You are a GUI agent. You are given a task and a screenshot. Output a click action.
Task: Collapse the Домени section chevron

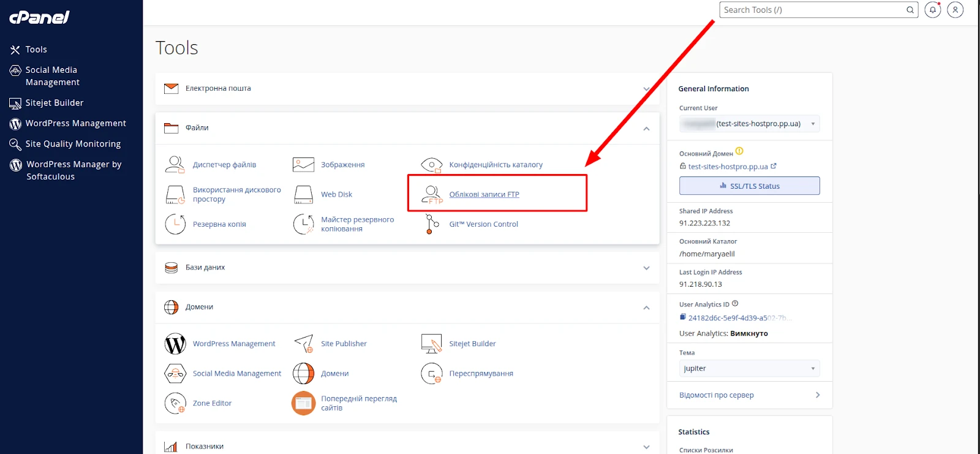pos(646,308)
